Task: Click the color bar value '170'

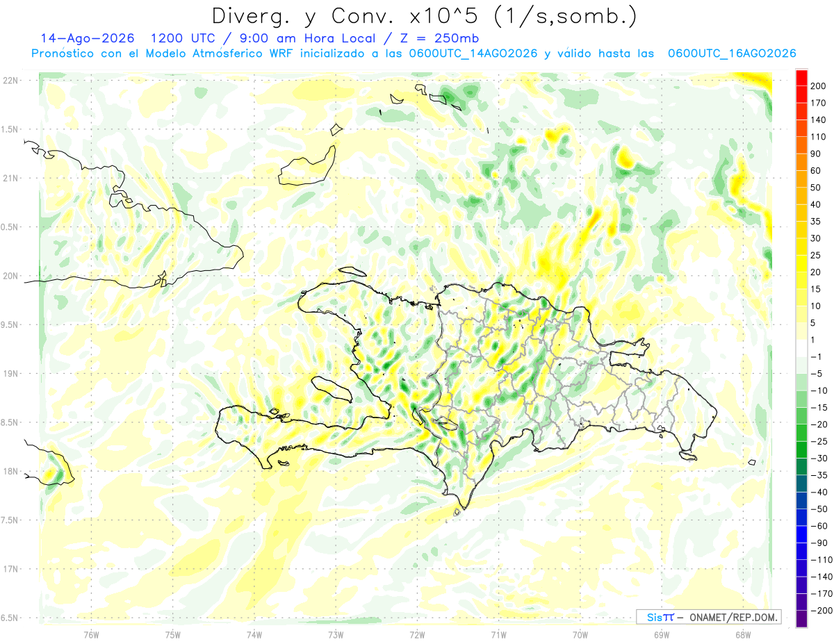Action: pyautogui.click(x=819, y=103)
